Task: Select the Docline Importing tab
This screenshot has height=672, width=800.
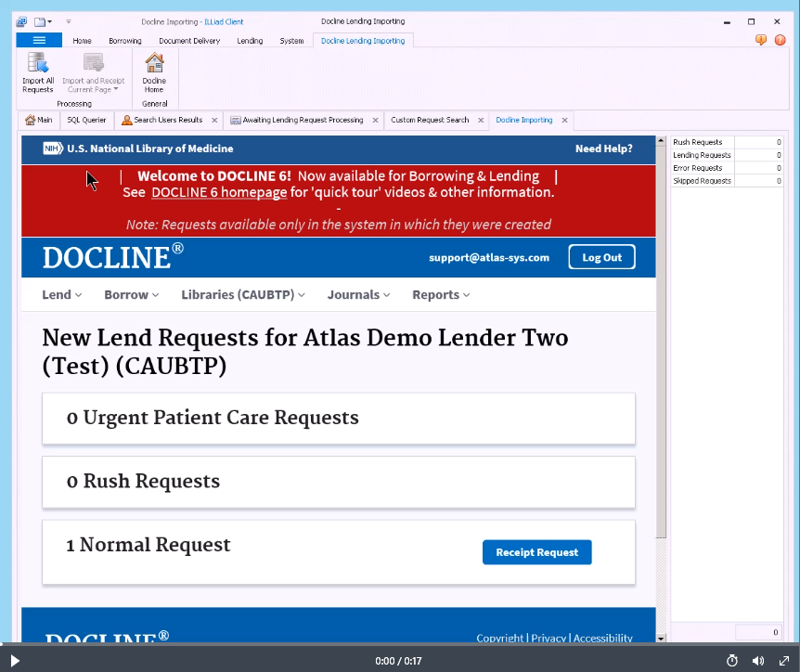Action: [524, 120]
